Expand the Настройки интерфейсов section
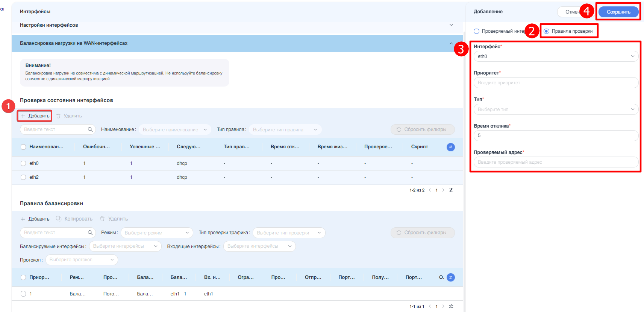Viewport: 644px width, 312px height. [451, 25]
